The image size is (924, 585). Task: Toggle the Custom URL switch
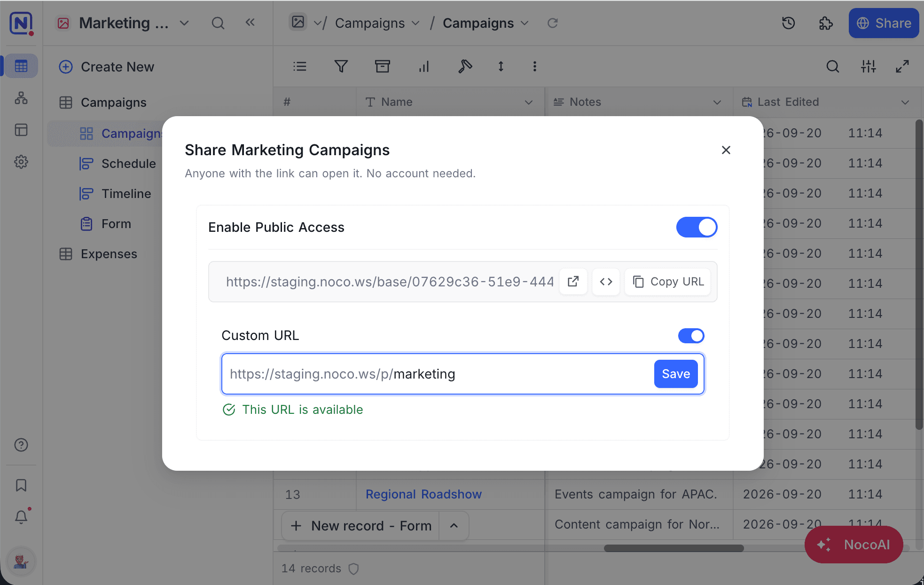(691, 336)
